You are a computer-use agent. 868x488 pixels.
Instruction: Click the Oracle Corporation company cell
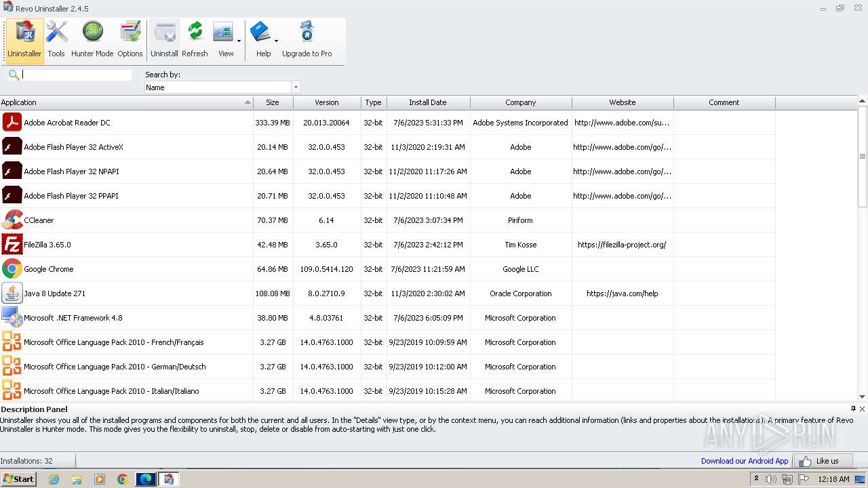[521, 293]
